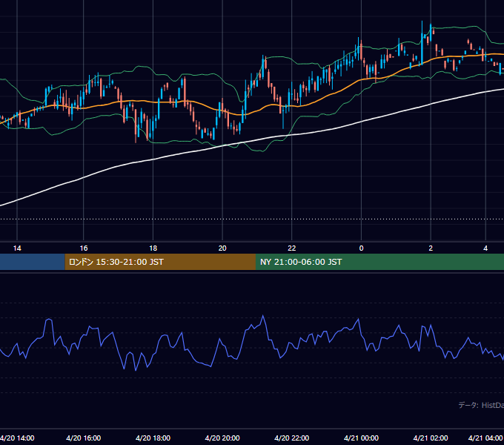
Task: Click the 4/20 20:00 date label
Action: [x=222, y=438]
